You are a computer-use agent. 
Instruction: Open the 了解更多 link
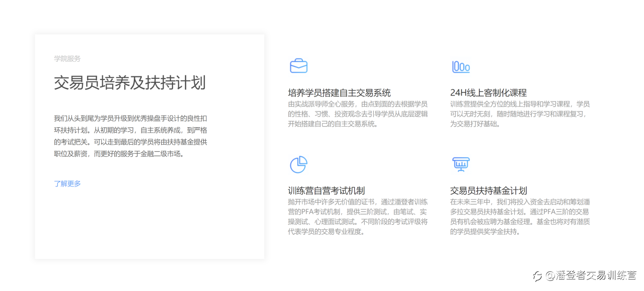(67, 183)
